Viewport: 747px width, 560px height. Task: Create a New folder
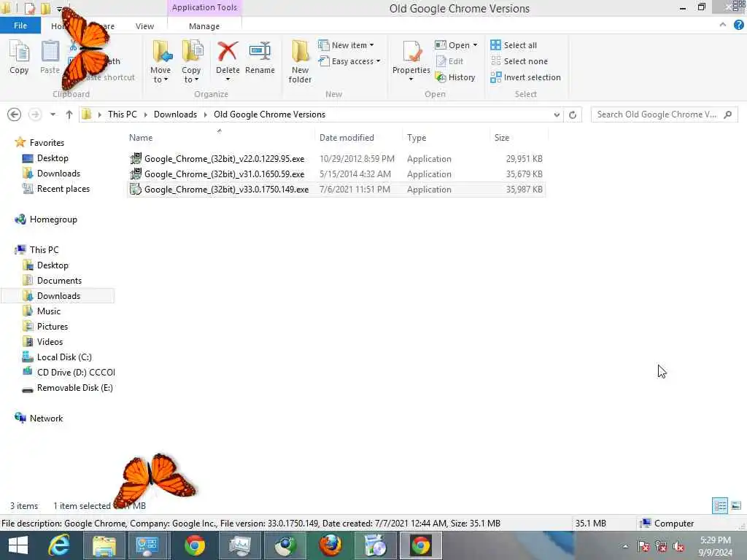pyautogui.click(x=300, y=62)
